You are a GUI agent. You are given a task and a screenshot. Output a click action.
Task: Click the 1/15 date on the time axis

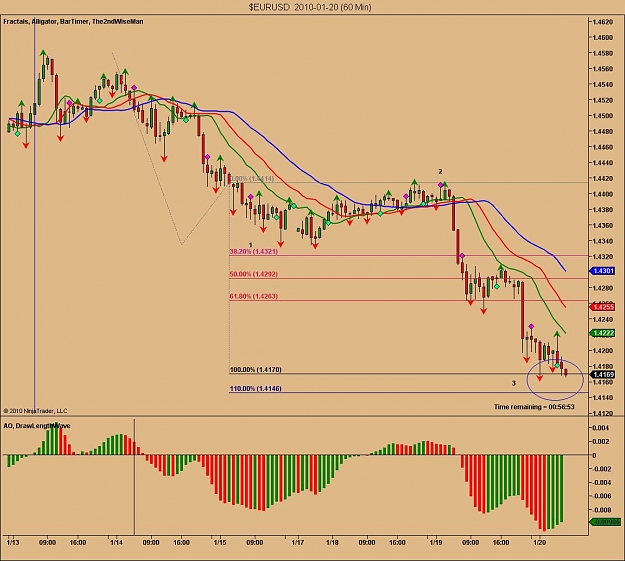pyautogui.click(x=220, y=543)
